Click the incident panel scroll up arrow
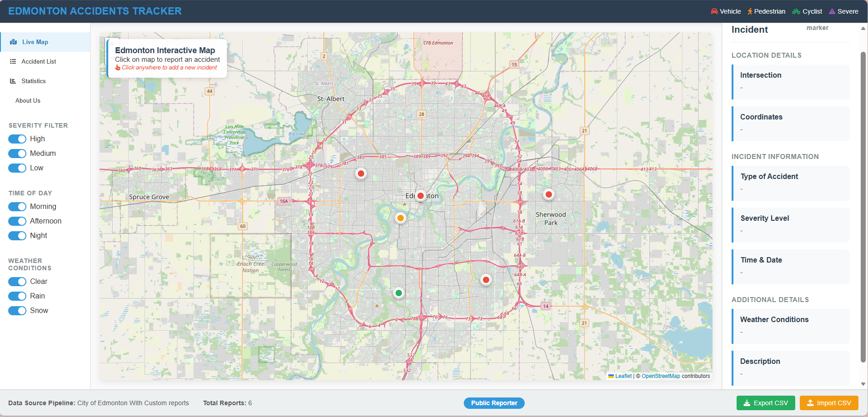Viewport: 868px width, 417px height. 863,28
